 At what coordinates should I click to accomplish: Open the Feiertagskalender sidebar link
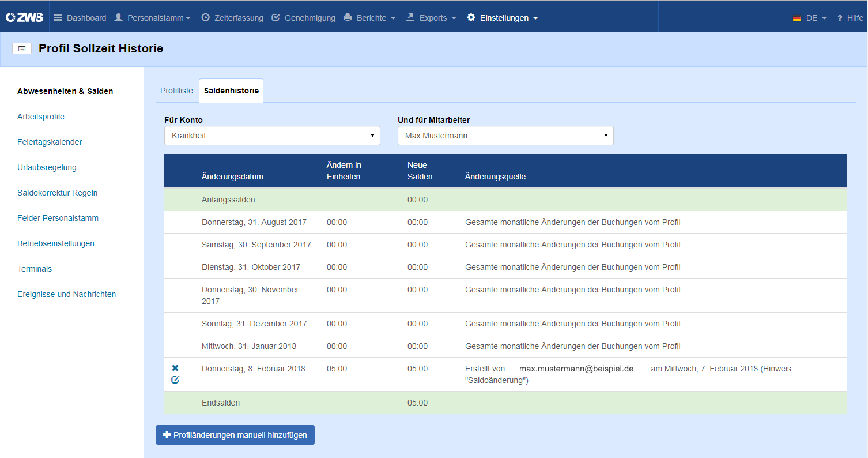50,142
